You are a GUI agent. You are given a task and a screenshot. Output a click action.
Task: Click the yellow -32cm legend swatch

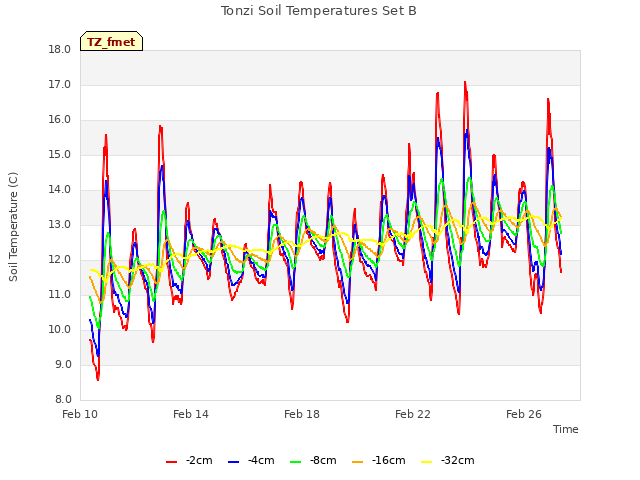(x=427, y=462)
